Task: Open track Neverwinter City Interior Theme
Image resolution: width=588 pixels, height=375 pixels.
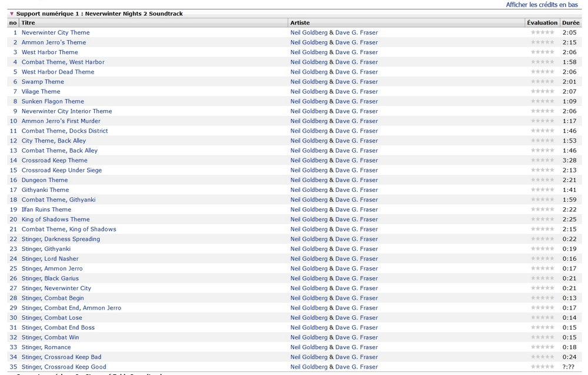Action: 67,111
